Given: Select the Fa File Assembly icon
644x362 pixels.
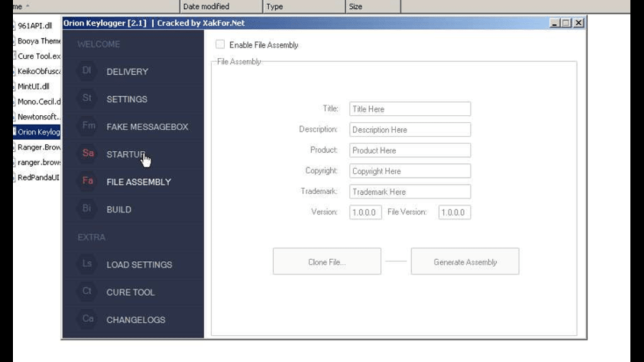Looking at the screenshot, I should [x=87, y=180].
